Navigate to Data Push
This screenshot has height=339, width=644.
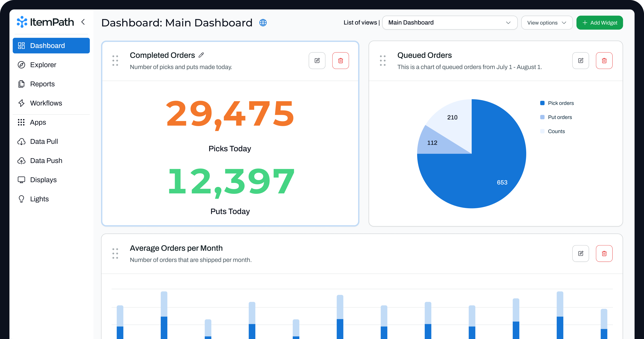pos(51,161)
